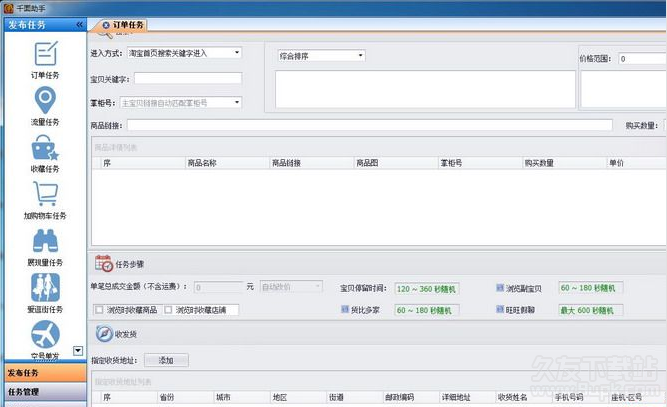The height and width of the screenshot is (407, 667).
Task: Click the 货比多家 60~180 秒随机 field
Action: 427,310
